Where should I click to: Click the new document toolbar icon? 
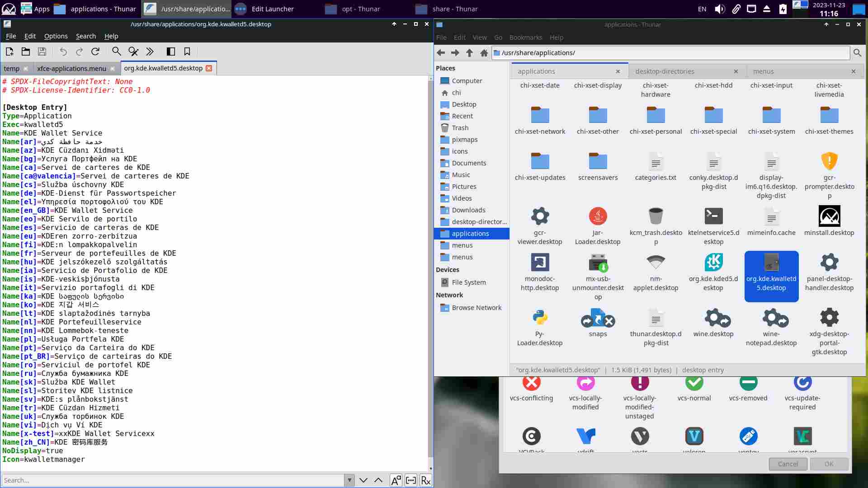(x=9, y=52)
